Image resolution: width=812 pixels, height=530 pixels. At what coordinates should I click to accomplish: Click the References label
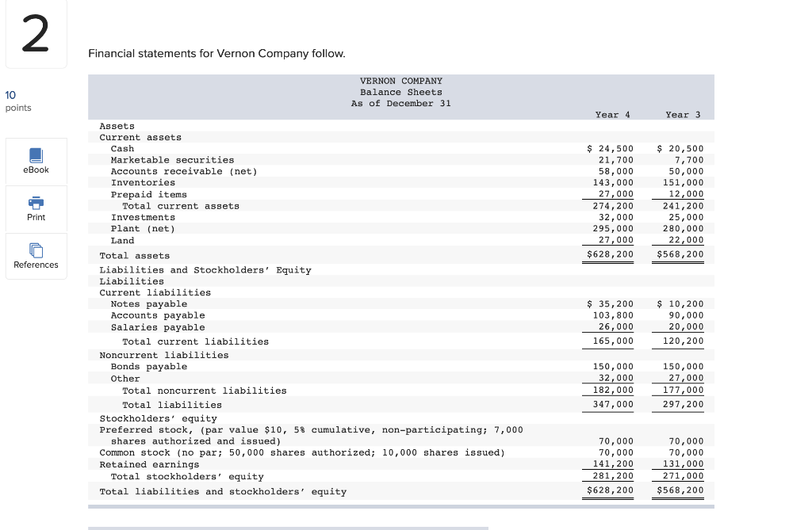point(36,265)
